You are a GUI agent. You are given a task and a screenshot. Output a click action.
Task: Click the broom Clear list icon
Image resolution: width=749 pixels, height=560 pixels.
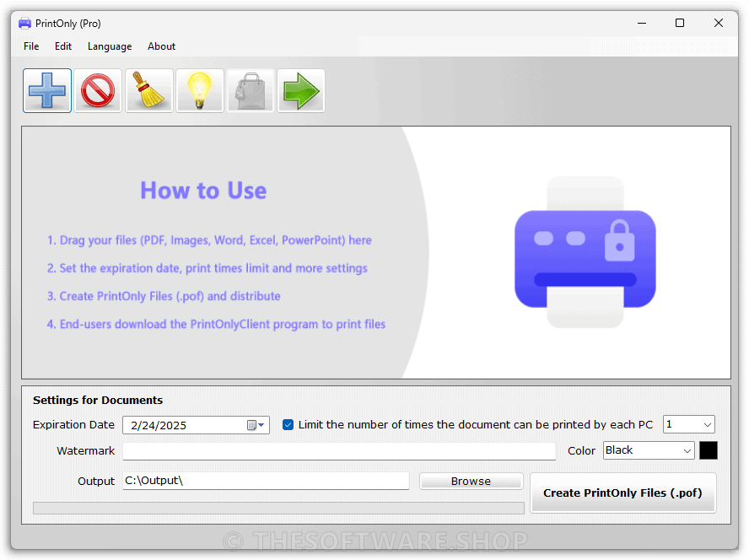[149, 90]
